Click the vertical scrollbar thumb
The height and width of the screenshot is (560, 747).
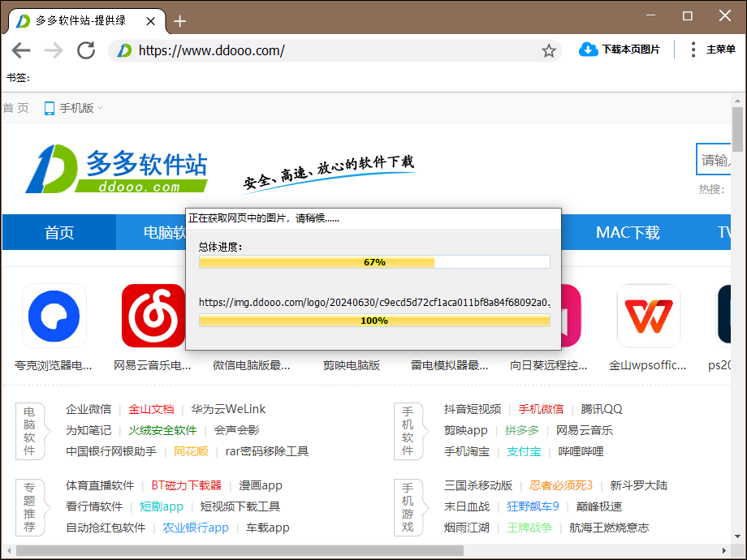[737, 129]
